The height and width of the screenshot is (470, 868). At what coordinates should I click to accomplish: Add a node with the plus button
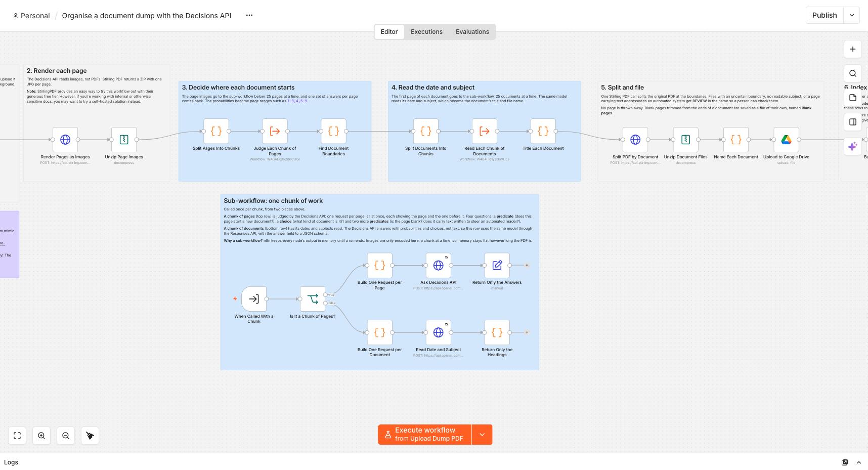[x=853, y=49]
